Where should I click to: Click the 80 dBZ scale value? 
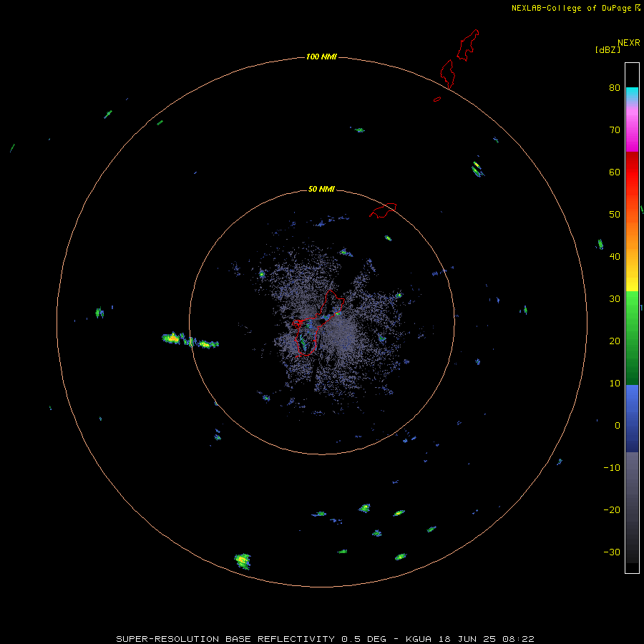pos(615,88)
